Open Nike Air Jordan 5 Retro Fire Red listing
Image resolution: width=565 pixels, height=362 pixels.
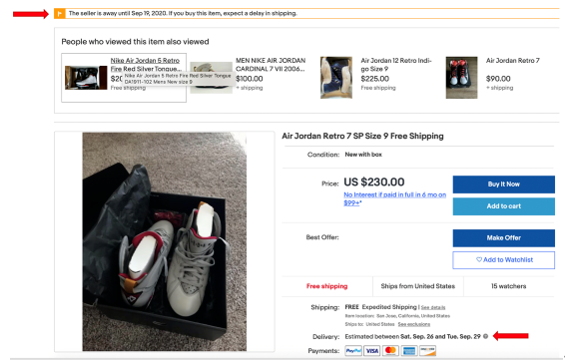tap(146, 65)
